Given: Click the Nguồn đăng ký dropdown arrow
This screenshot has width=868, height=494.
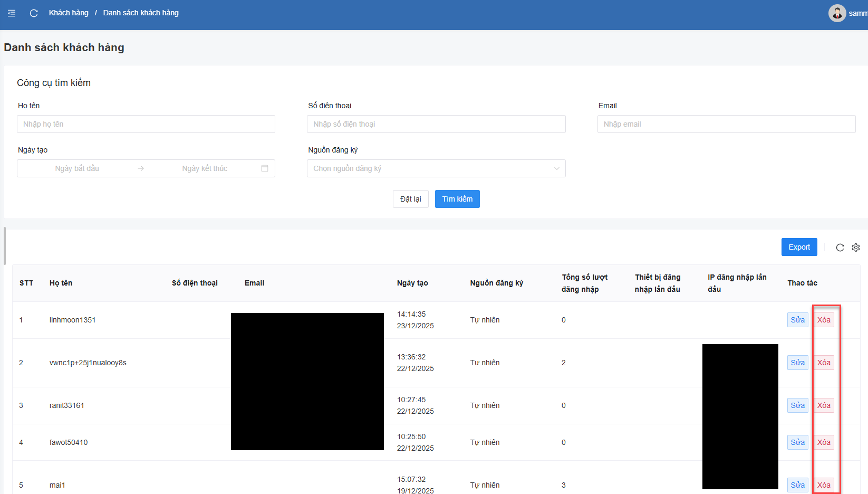Looking at the screenshot, I should [556, 168].
